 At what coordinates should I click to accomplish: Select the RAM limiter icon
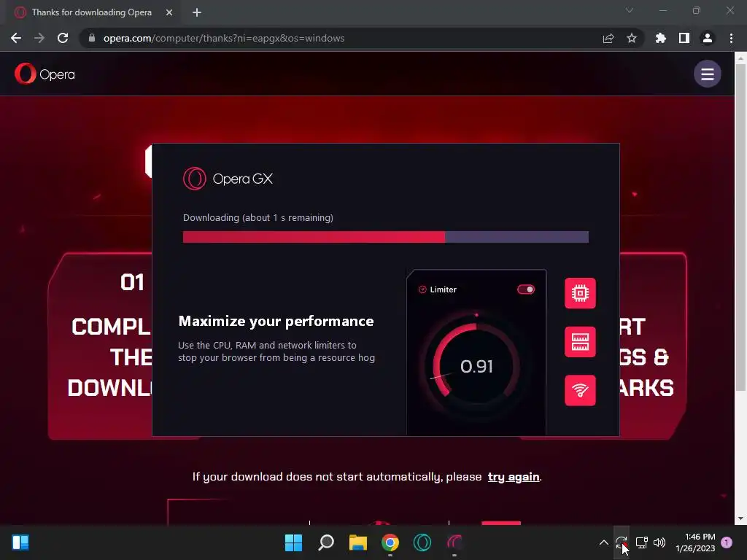pos(580,342)
